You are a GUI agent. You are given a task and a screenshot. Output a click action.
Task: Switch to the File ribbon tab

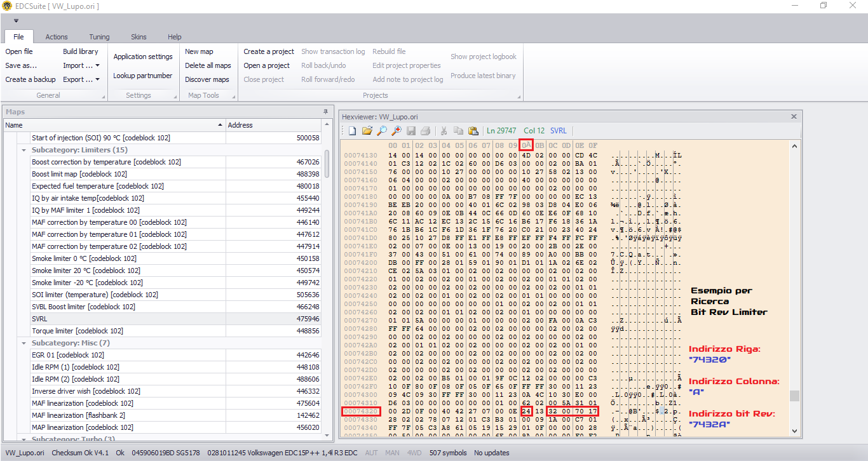[x=18, y=37]
